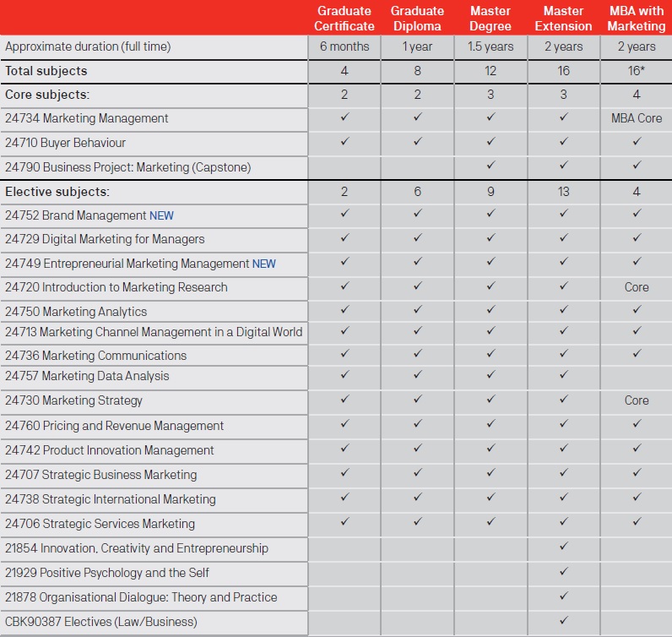Click Master Degree checkmark for Business Project Capstone
Image resolution: width=672 pixels, height=637 pixels.
pyautogui.click(x=490, y=166)
